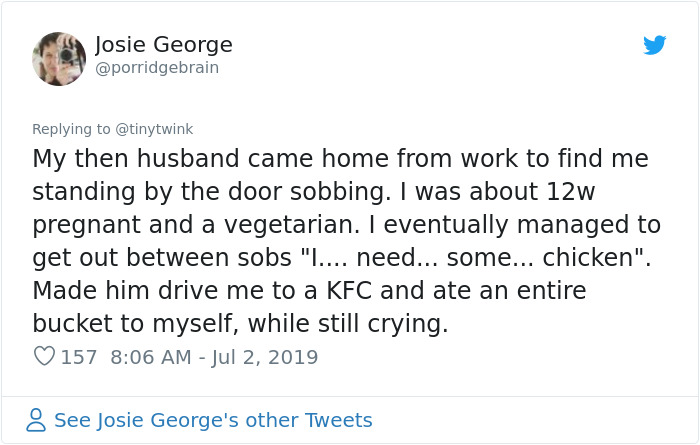
Task: Click the @porridgebrain handle
Action: tap(156, 68)
